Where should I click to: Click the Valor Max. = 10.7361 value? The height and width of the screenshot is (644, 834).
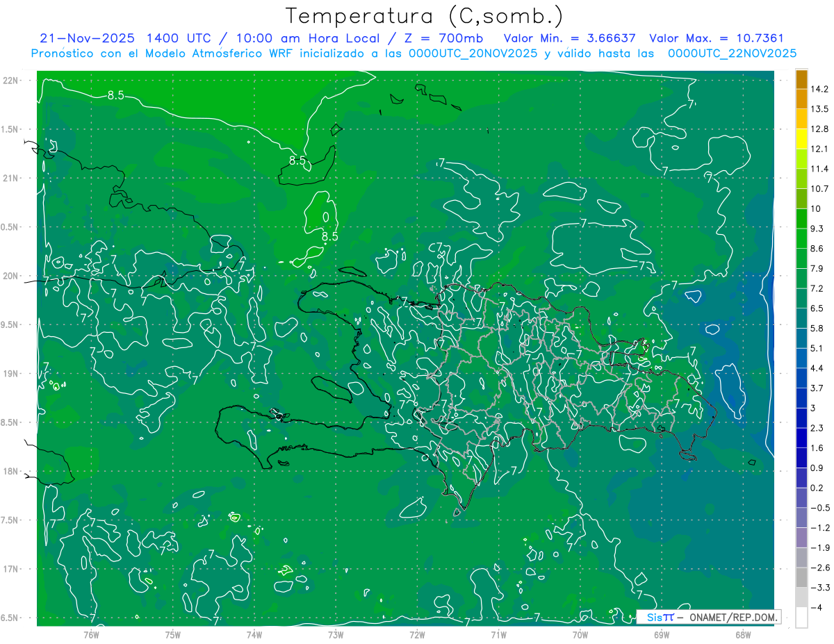pyautogui.click(x=716, y=38)
